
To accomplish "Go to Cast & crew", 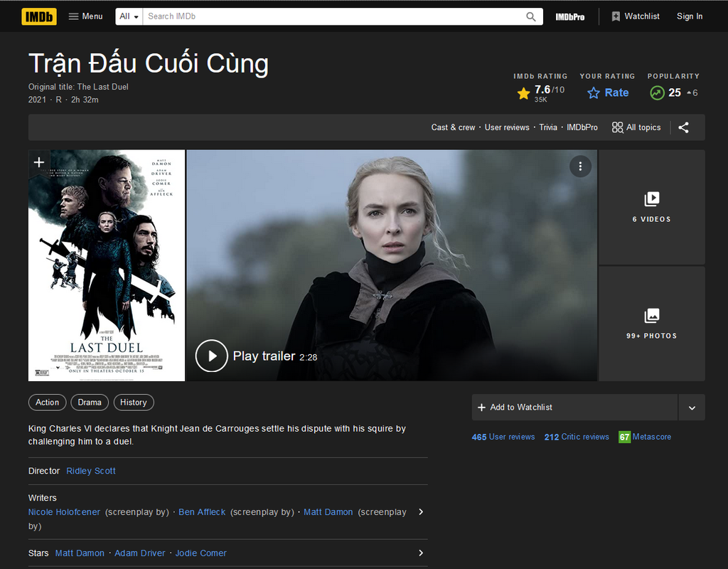I will (453, 127).
